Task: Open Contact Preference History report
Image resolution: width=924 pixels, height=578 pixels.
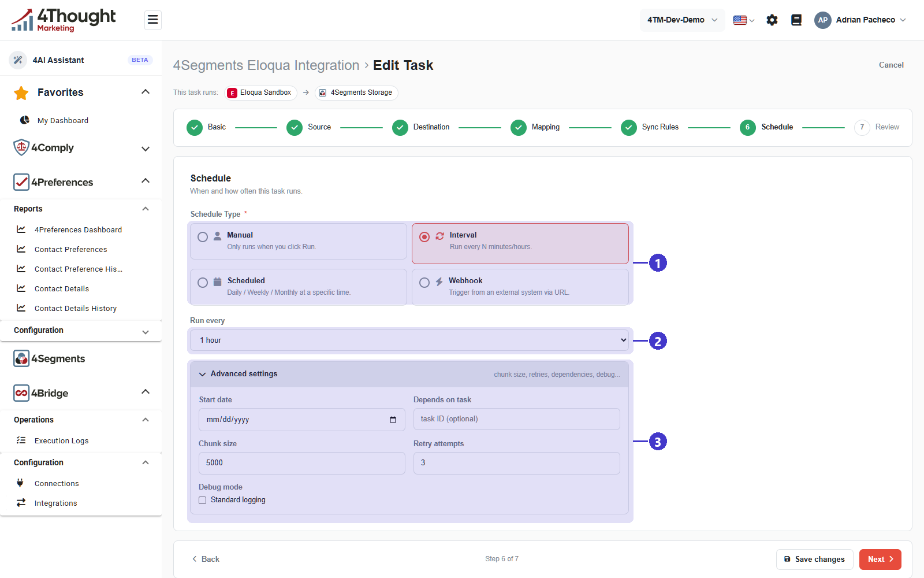Action: point(79,269)
